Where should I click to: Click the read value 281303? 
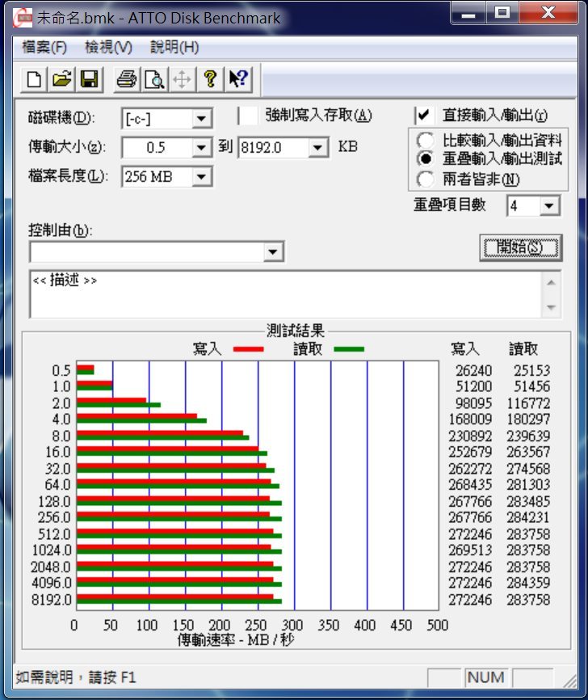pyautogui.click(x=528, y=484)
